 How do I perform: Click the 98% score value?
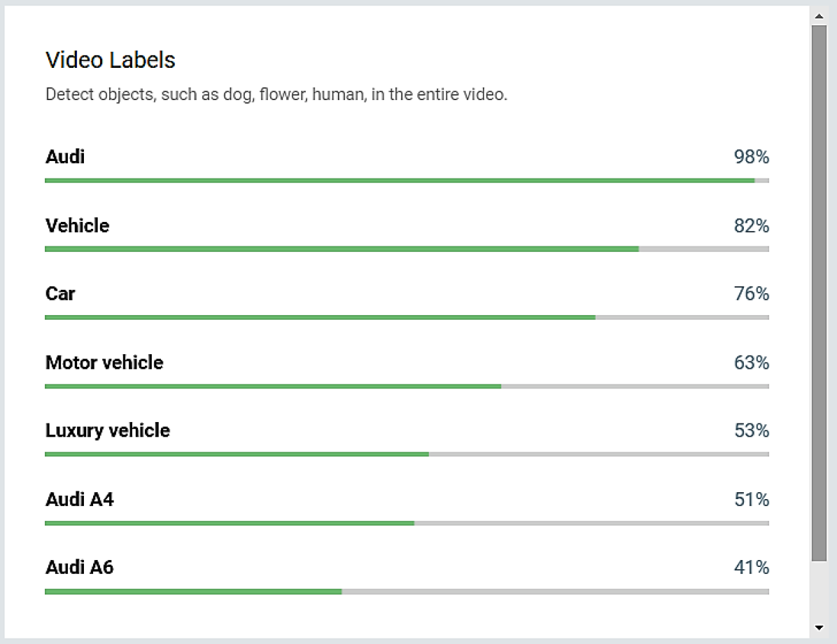click(751, 157)
